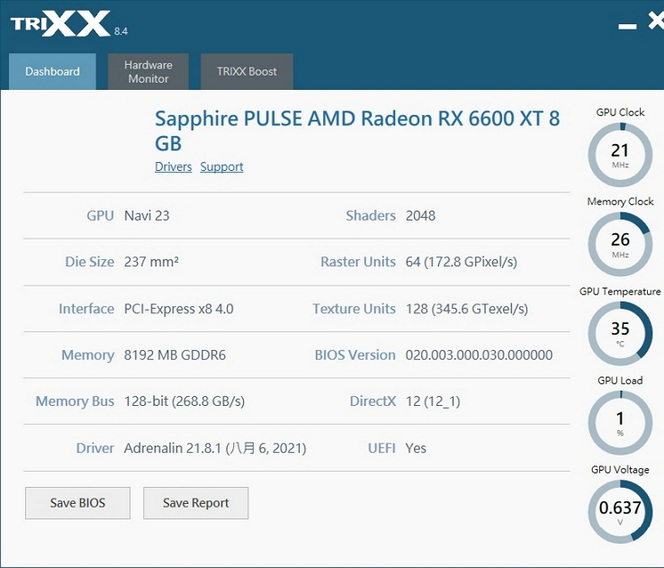
Task: Select the 128-bit (268.8 GB/s) value
Action: coord(184,401)
